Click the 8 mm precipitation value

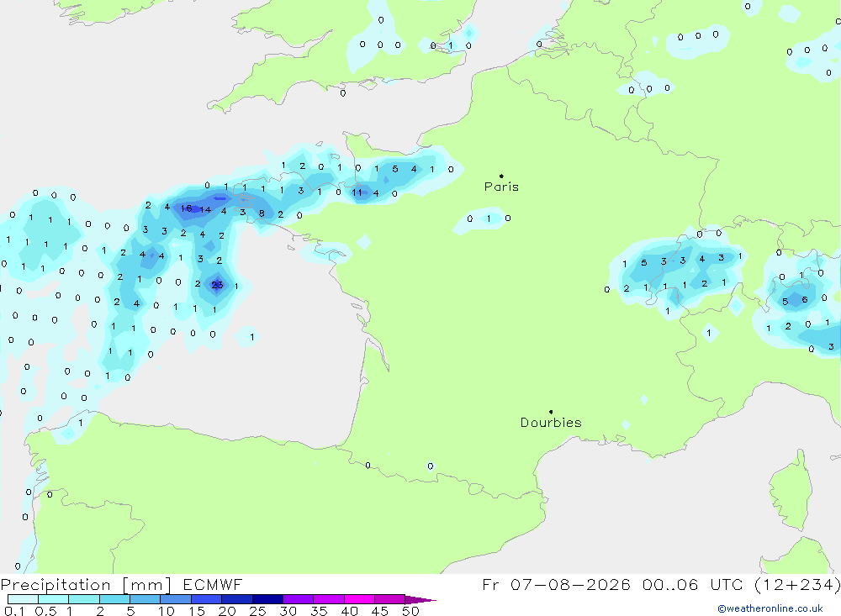click(x=262, y=213)
